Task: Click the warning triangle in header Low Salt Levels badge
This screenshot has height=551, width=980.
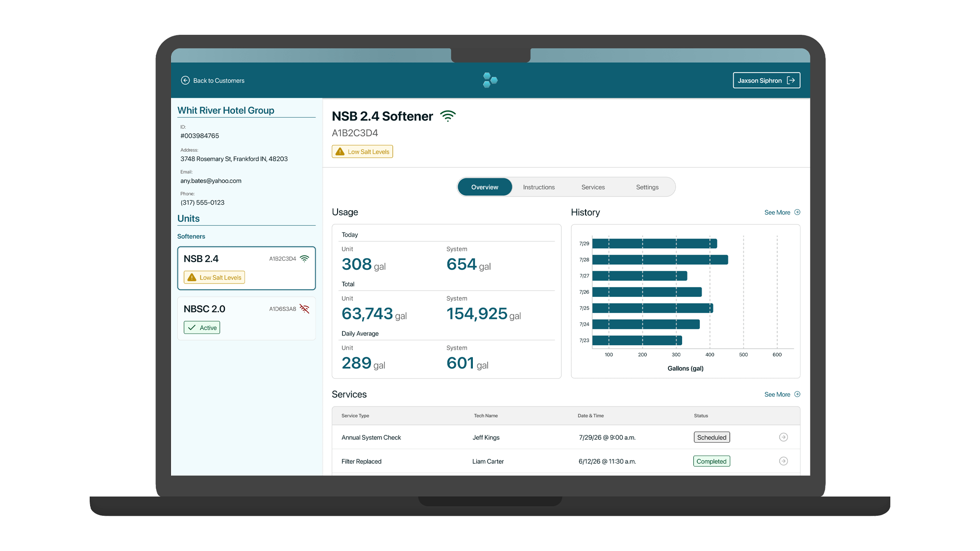Action: coord(340,152)
